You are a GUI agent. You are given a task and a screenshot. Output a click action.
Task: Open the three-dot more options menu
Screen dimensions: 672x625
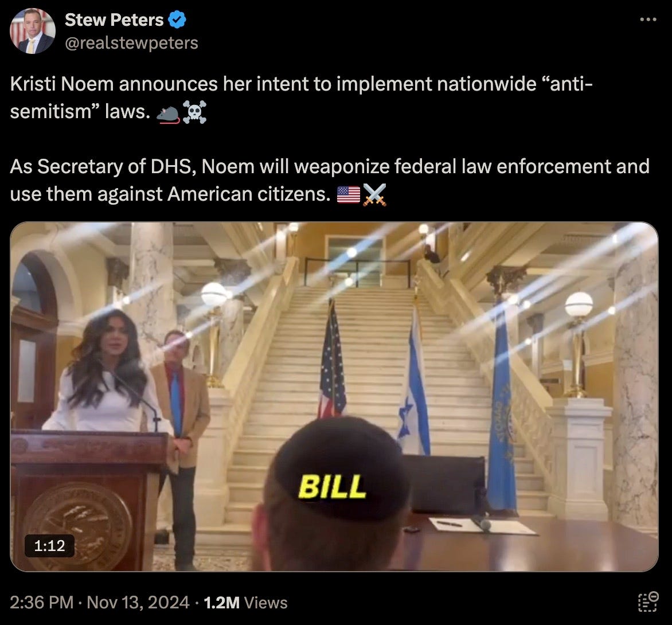pos(648,19)
